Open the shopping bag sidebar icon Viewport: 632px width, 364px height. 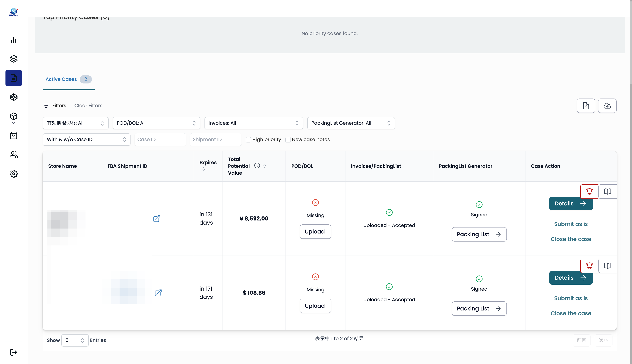point(14,135)
